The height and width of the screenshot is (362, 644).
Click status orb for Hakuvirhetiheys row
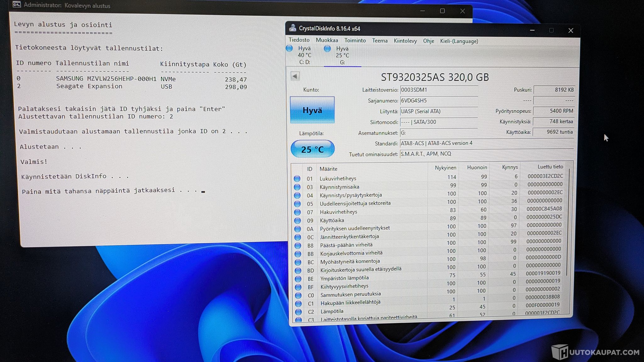pyautogui.click(x=297, y=212)
